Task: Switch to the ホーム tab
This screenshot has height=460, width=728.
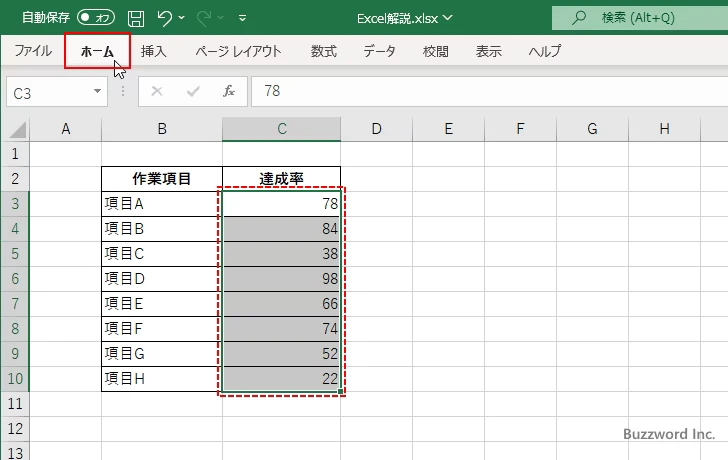Action: click(x=97, y=51)
